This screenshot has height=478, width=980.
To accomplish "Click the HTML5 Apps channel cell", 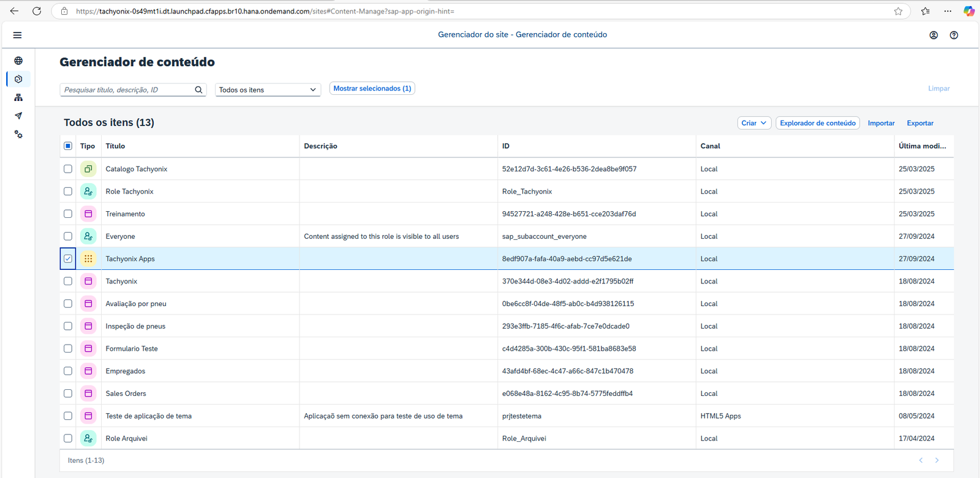I will coord(721,416).
